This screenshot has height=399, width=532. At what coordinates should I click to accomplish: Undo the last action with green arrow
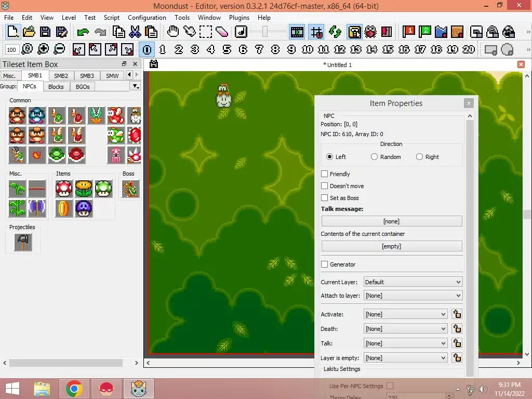click(x=83, y=32)
